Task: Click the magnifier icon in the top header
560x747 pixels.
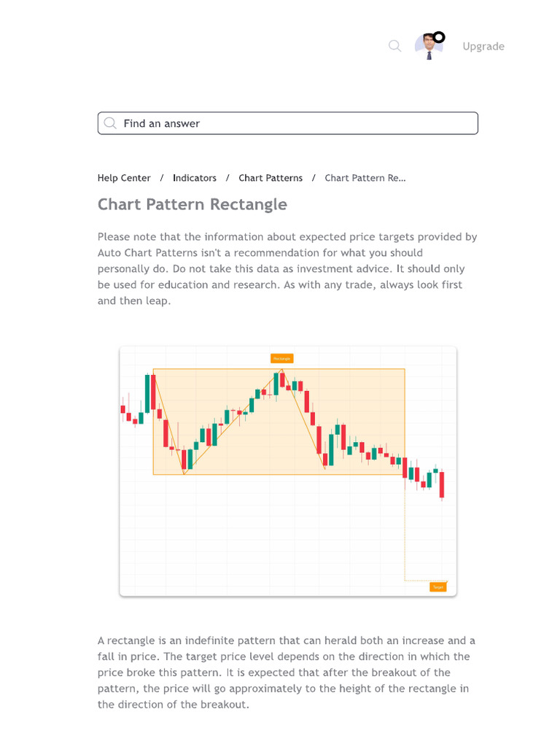Action: 394,46
